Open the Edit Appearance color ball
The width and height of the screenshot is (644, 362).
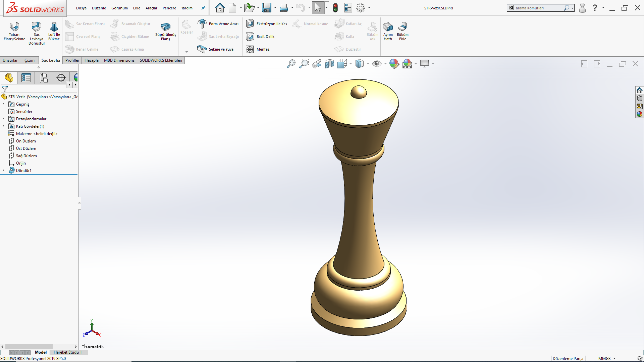[394, 64]
